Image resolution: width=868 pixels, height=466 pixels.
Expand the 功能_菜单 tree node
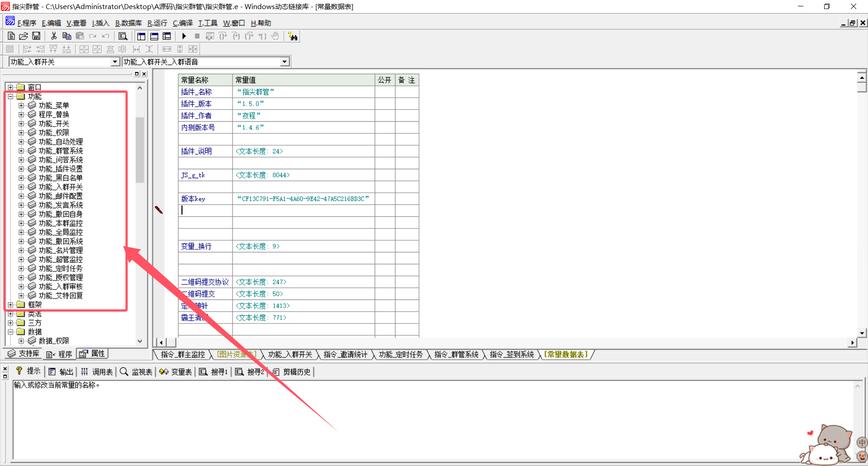[x=21, y=105]
